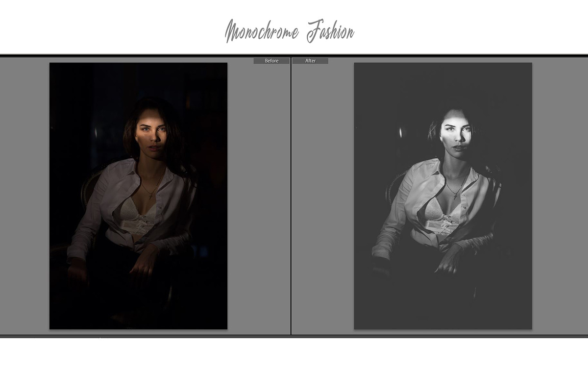Click the After label tab
This screenshot has height=392, width=588.
(310, 61)
